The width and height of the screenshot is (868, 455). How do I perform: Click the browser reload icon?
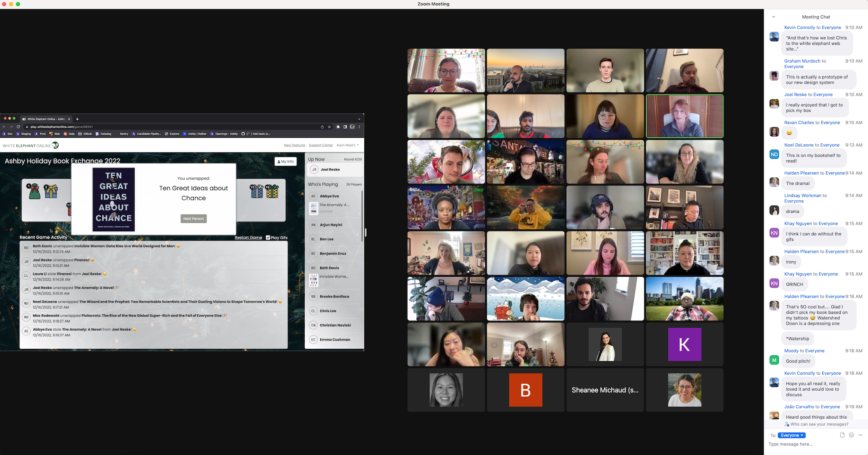click(18, 127)
